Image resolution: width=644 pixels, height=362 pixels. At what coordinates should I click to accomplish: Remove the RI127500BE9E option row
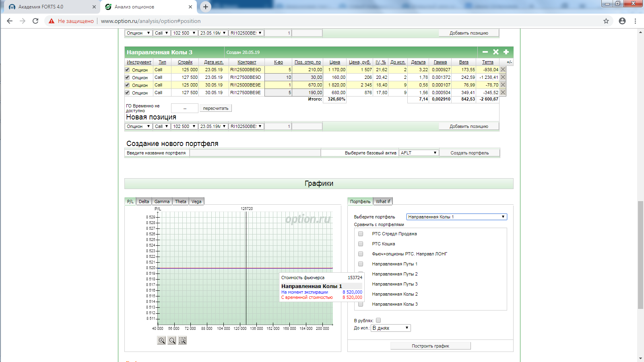click(503, 93)
